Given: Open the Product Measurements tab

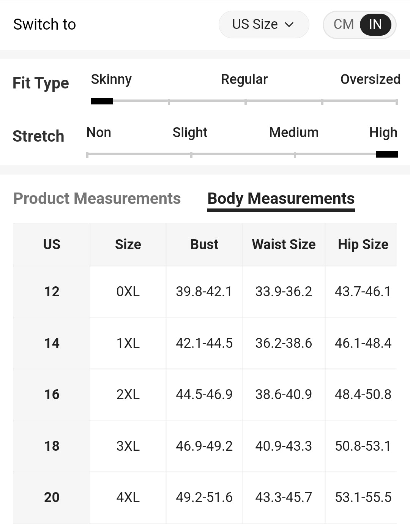Looking at the screenshot, I should click(x=97, y=198).
